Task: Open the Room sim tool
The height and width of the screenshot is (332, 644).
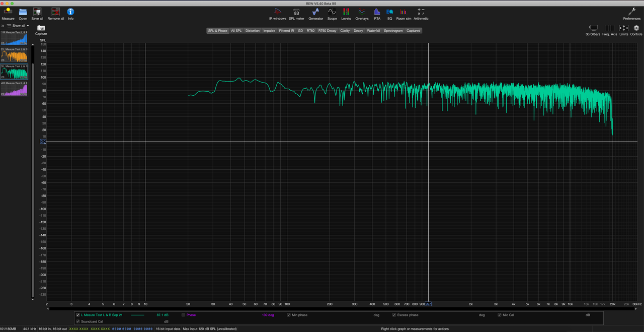Action: tap(404, 14)
